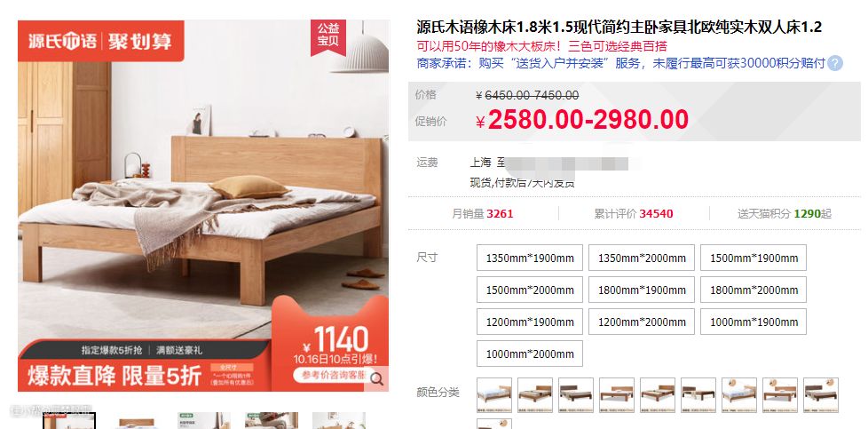Click the 公益宝贝 ribbon badge
868x429 pixels.
pyautogui.click(x=328, y=36)
